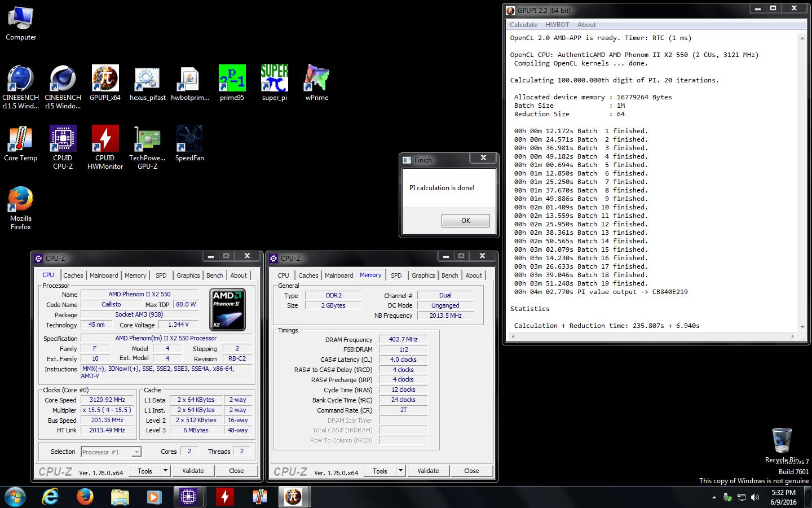Image resolution: width=812 pixels, height=508 pixels.
Task: Switch to Bench tab in left CPU-Z
Action: coord(214,275)
